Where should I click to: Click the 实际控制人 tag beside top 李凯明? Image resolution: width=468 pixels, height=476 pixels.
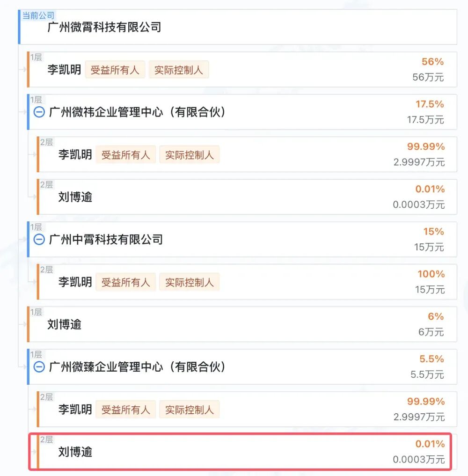click(x=179, y=70)
